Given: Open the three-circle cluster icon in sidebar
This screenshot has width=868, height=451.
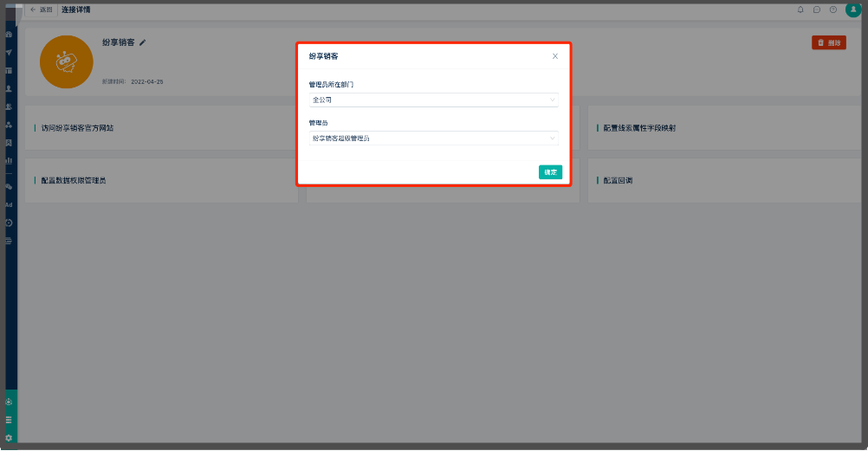Looking at the screenshot, I should tap(9, 125).
